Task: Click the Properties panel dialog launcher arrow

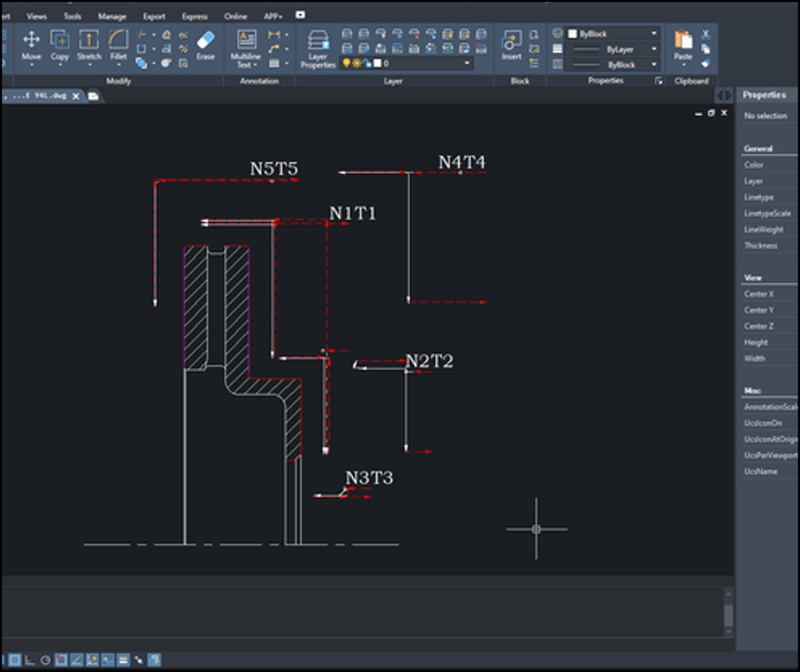Action: point(658,80)
